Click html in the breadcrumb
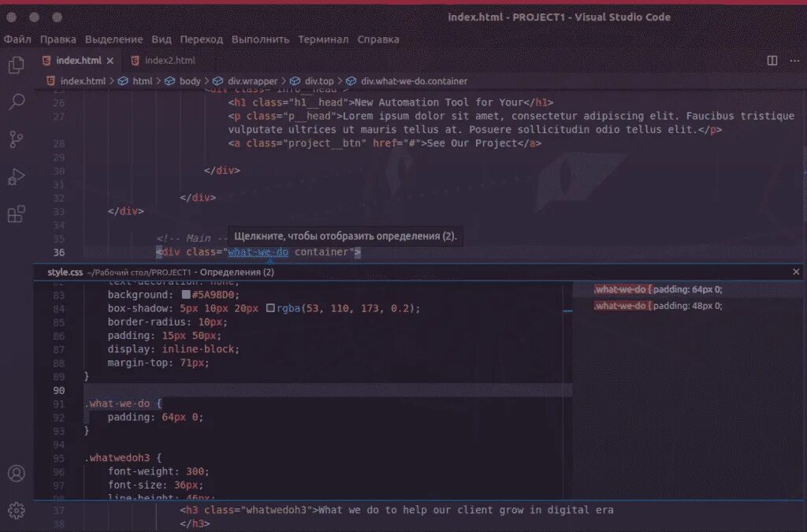Image resolution: width=807 pixels, height=532 pixels. [143, 81]
